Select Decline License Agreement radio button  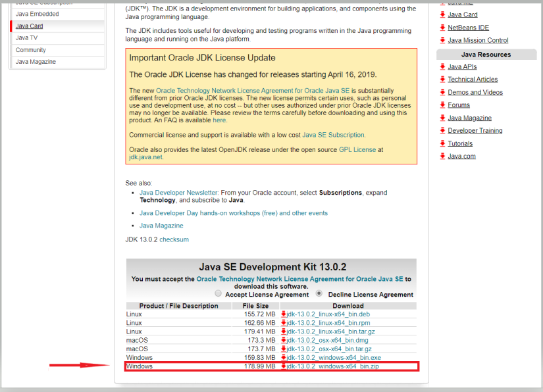319,293
